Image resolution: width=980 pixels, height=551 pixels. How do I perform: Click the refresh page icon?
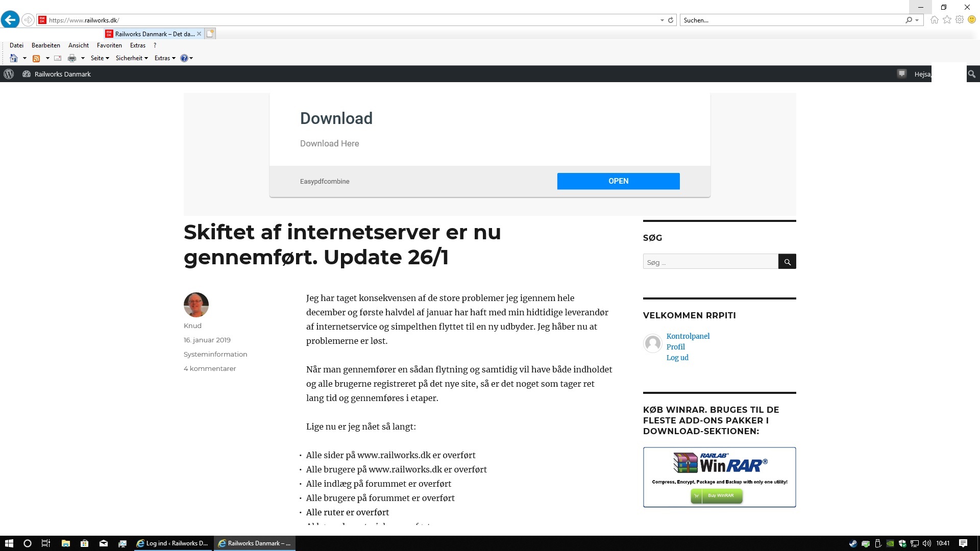671,20
